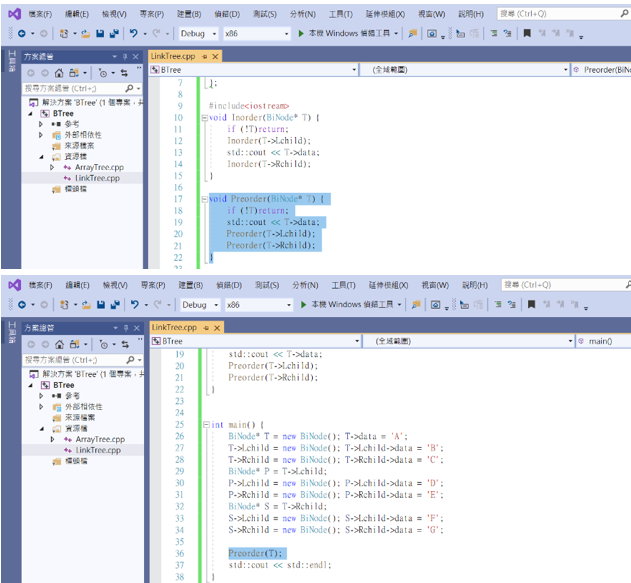
Task: Open 建置(B) menu in lower window
Action: point(191,285)
